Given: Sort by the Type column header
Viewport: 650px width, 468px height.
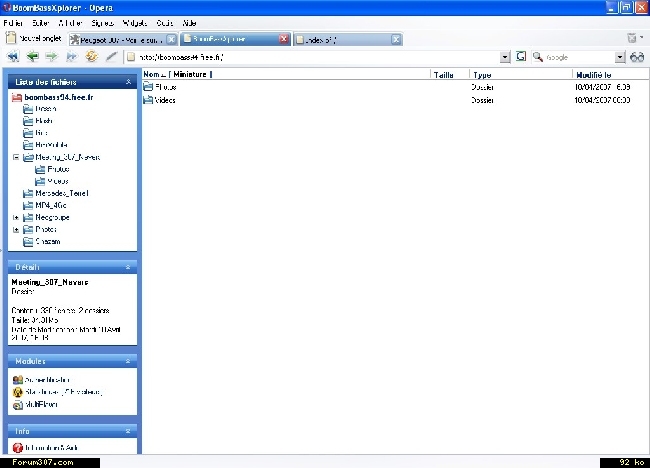Looking at the screenshot, I should 482,75.
